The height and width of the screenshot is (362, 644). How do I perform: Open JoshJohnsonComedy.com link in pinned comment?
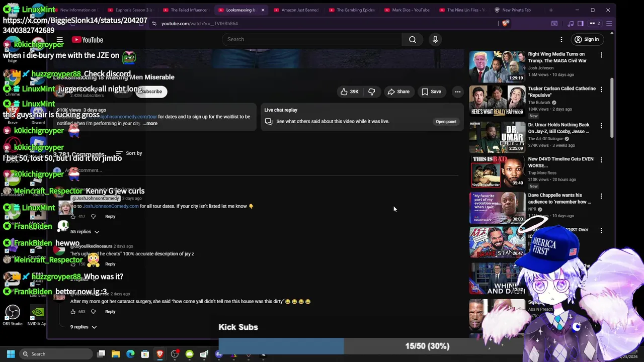pos(111,206)
